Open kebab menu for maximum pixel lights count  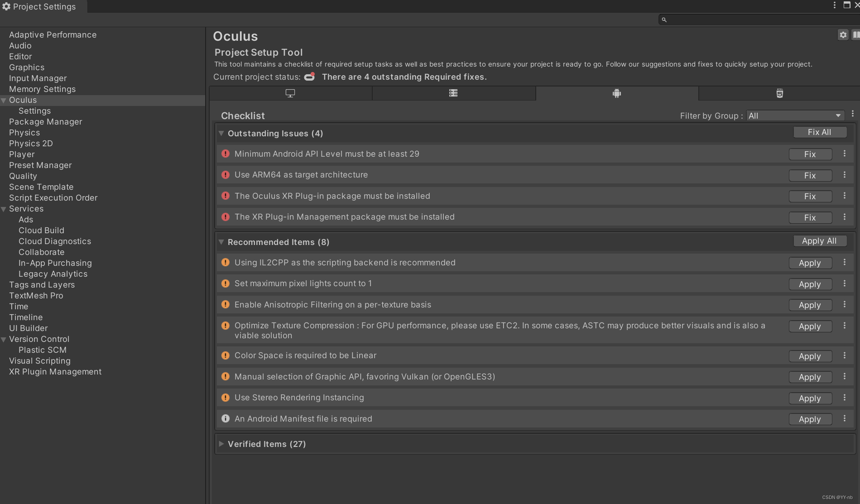[x=845, y=283]
